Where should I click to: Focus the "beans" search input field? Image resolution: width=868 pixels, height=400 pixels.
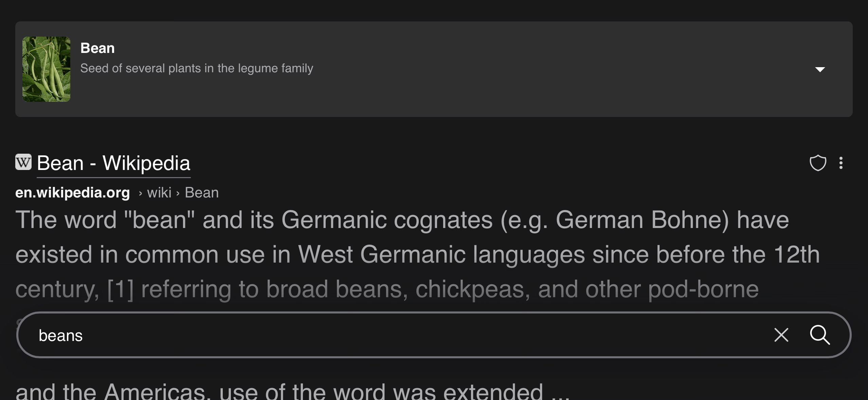pyautogui.click(x=374, y=335)
